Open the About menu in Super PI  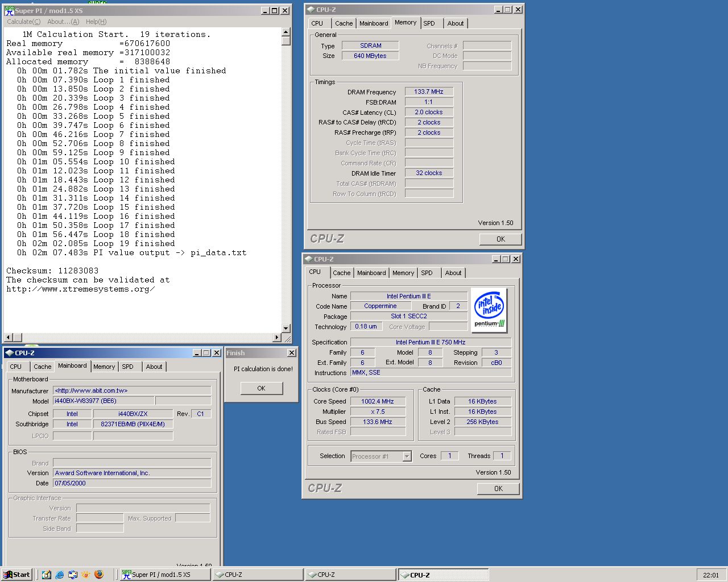point(63,22)
